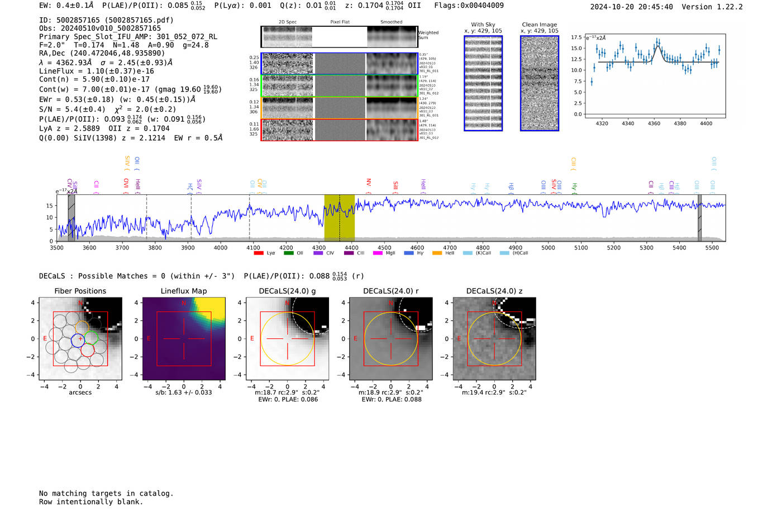Image resolution: width=782 pixels, height=532 pixels.
Task: Click the gray hatched band near 5460
Action: click(699, 218)
